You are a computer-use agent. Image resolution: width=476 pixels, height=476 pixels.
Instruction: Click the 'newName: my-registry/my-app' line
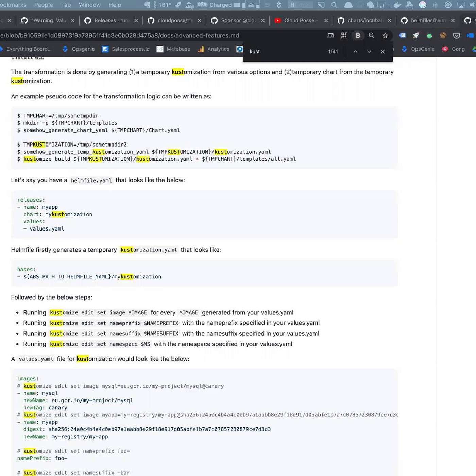point(66,437)
